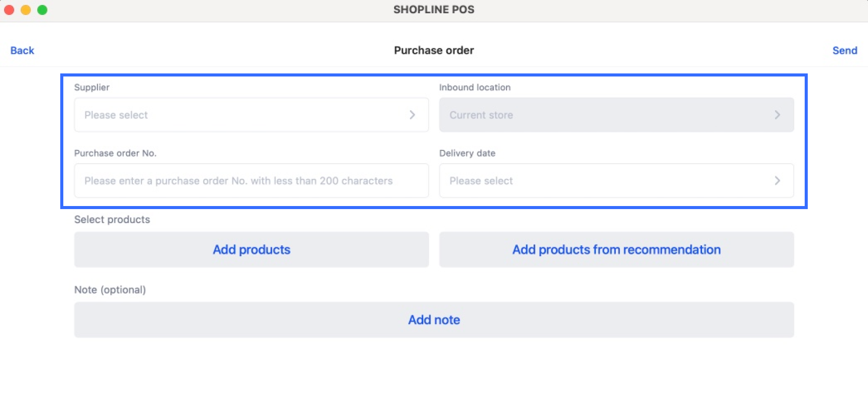
Task: Send the purchase order
Action: click(x=845, y=50)
